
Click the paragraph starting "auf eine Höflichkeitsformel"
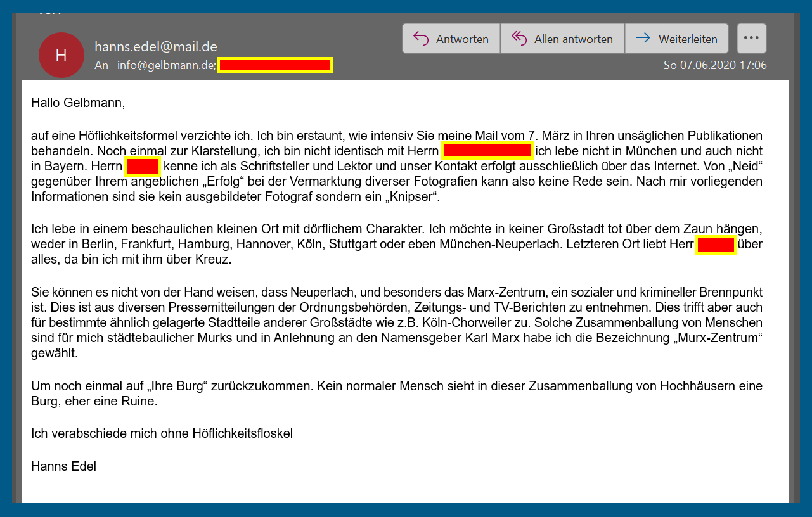coord(396,167)
